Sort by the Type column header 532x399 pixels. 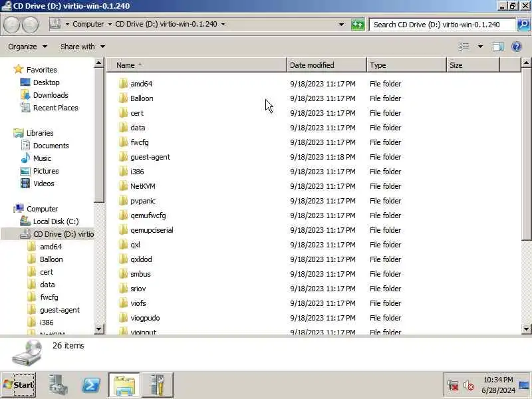click(x=406, y=65)
